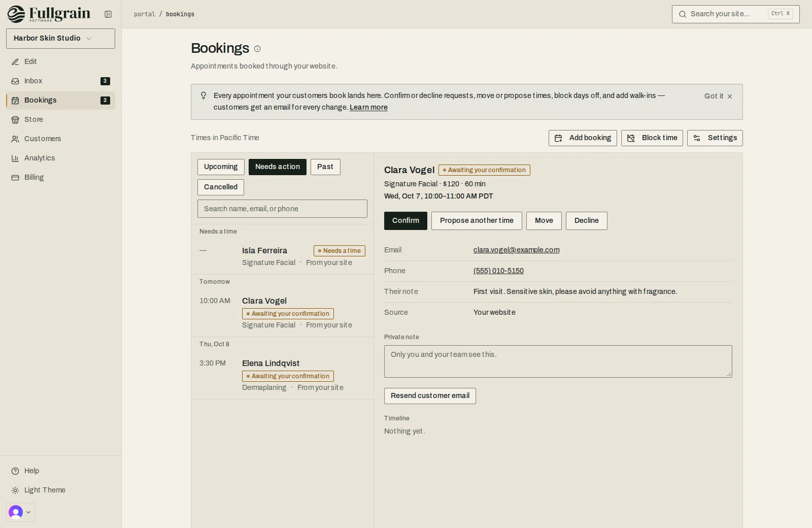The width and height of the screenshot is (812, 528).
Task: Click the (555) 010-5150 phone link
Action: pyautogui.click(x=498, y=271)
